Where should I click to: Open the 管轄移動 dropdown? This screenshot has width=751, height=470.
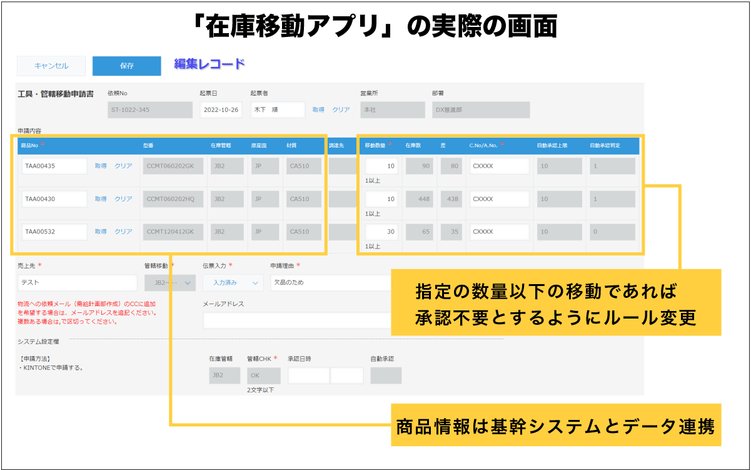pyautogui.click(x=168, y=283)
